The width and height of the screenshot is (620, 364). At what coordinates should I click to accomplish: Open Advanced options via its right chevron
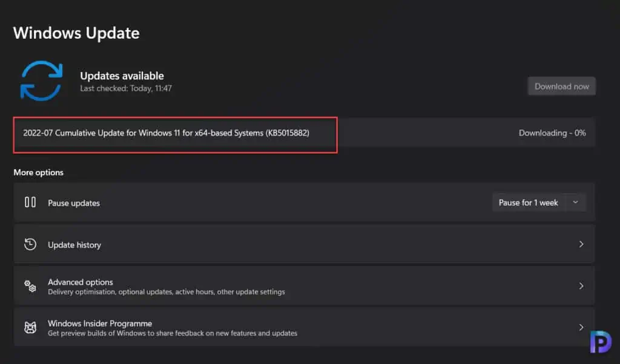coord(581,286)
